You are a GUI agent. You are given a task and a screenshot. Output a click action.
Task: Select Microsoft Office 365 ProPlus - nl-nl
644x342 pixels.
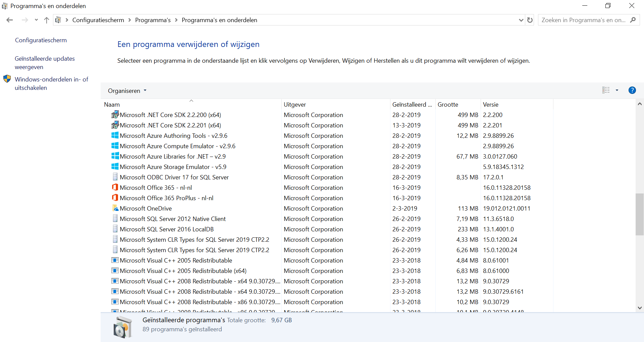click(166, 198)
